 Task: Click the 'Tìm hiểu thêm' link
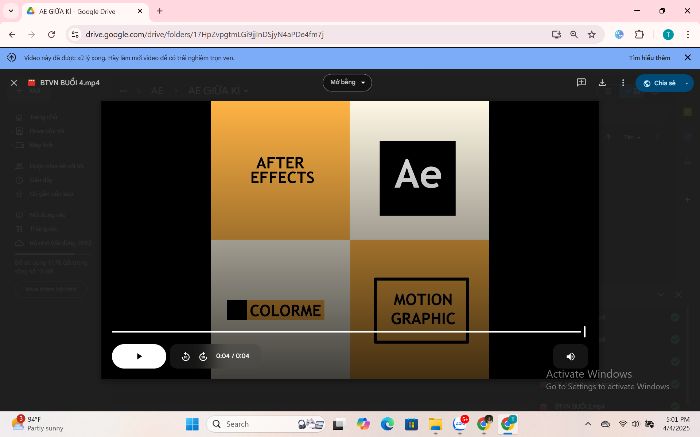click(650, 58)
